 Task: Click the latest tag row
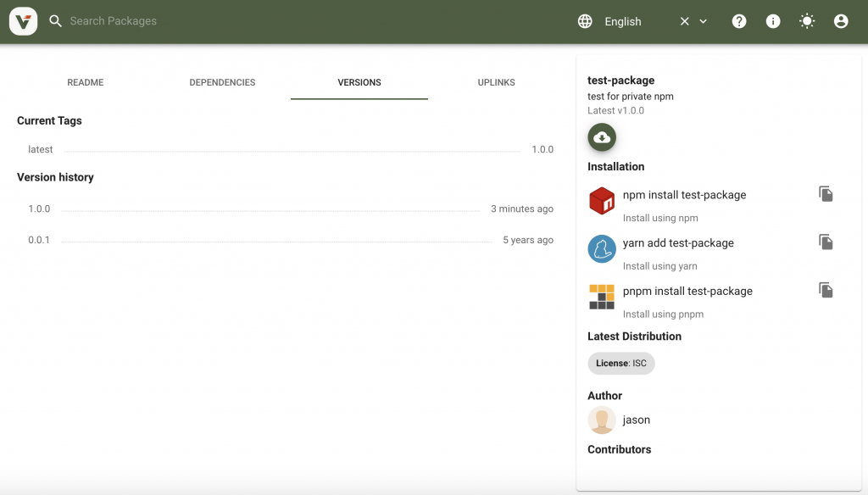[x=291, y=149]
